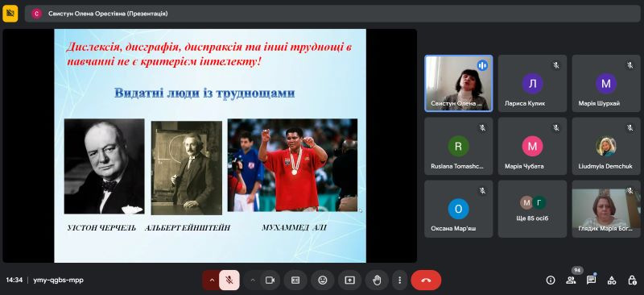Open more options three-dot menu
The width and height of the screenshot is (644, 295).
(399, 280)
